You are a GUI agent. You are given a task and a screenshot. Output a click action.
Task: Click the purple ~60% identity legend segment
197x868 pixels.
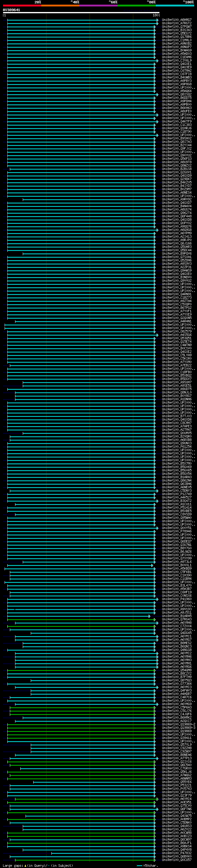(x=99, y=6)
